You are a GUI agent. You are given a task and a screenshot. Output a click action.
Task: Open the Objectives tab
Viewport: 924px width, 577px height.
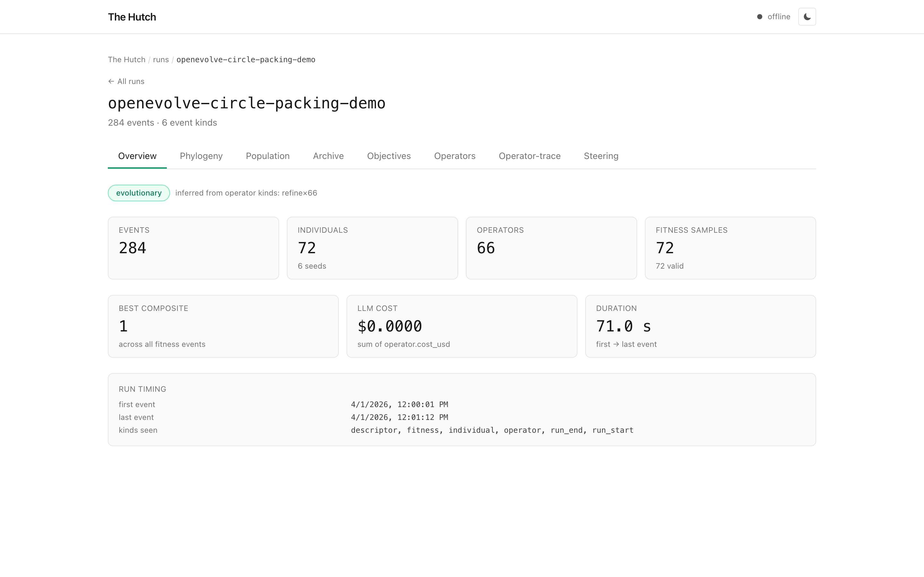coord(389,156)
